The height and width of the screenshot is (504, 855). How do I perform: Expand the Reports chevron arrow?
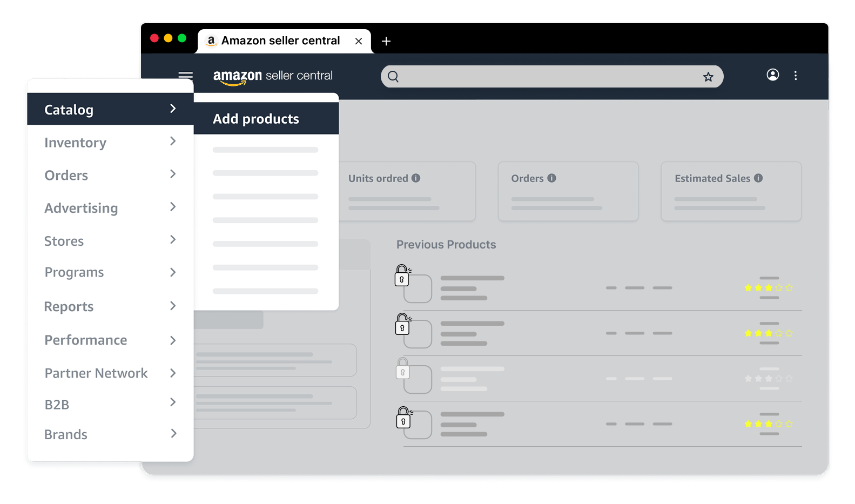173,306
